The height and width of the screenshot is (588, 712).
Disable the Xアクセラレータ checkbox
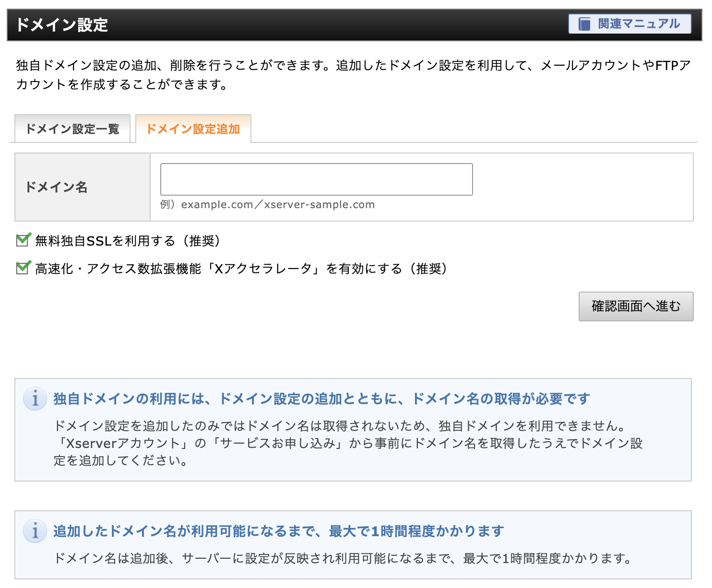23,268
